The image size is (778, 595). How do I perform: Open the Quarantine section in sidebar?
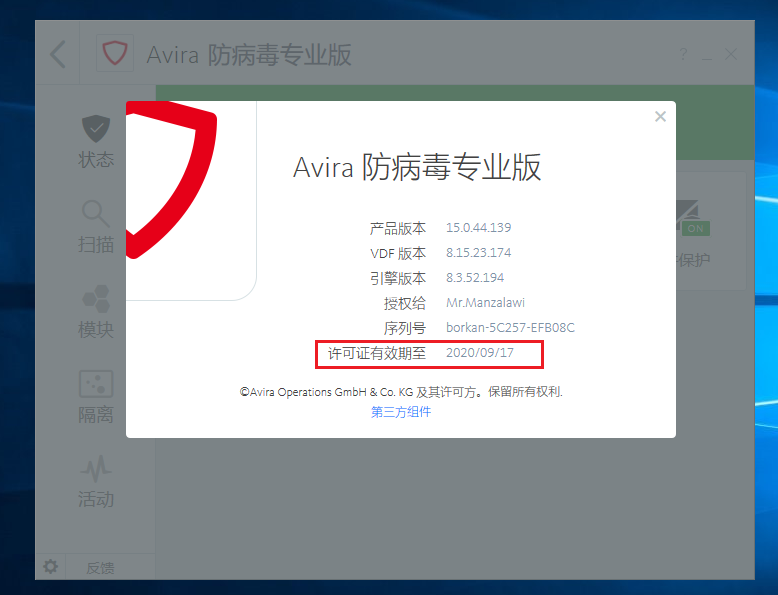96,397
